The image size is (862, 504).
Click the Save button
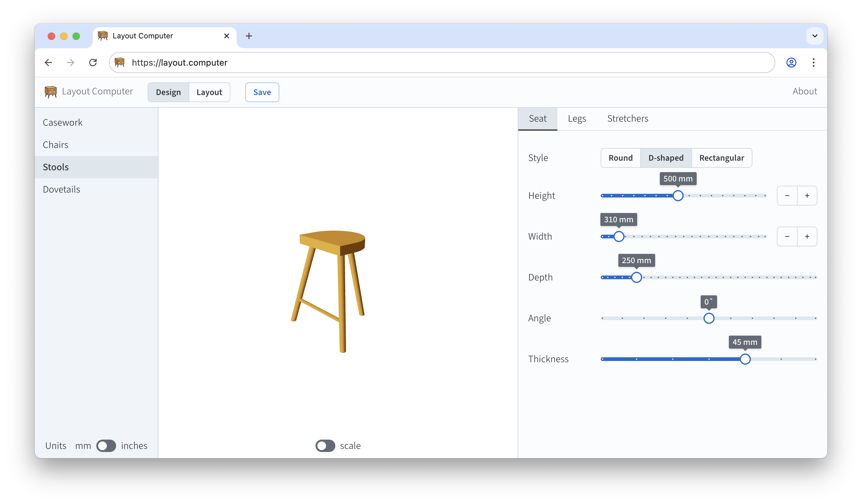(x=262, y=92)
